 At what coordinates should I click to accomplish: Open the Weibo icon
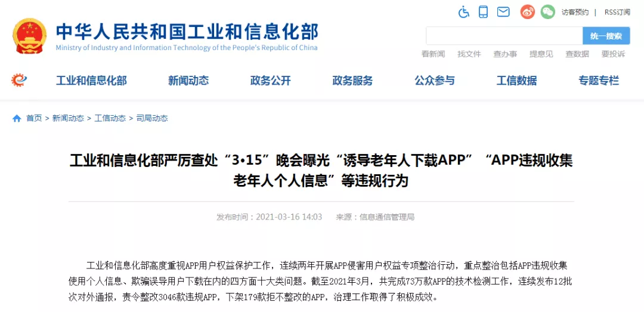(528, 12)
